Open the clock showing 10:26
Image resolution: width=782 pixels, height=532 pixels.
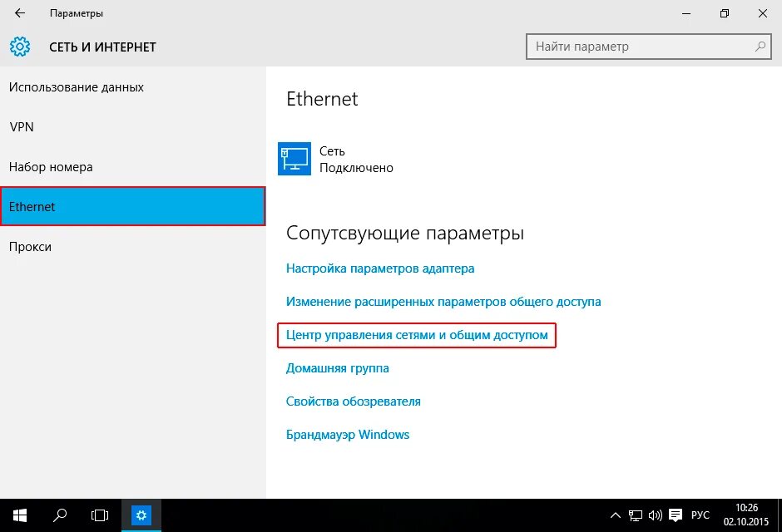pos(746,515)
